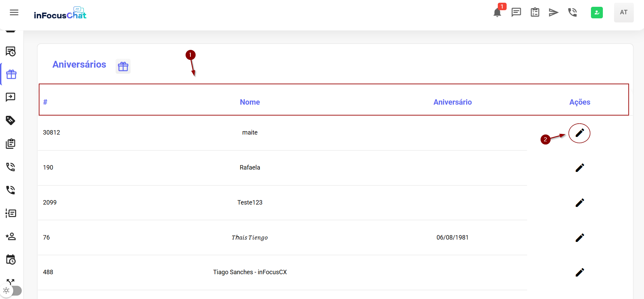Open the clipboard icon in the sidebar
Image resolution: width=644 pixels, height=299 pixels.
click(11, 144)
